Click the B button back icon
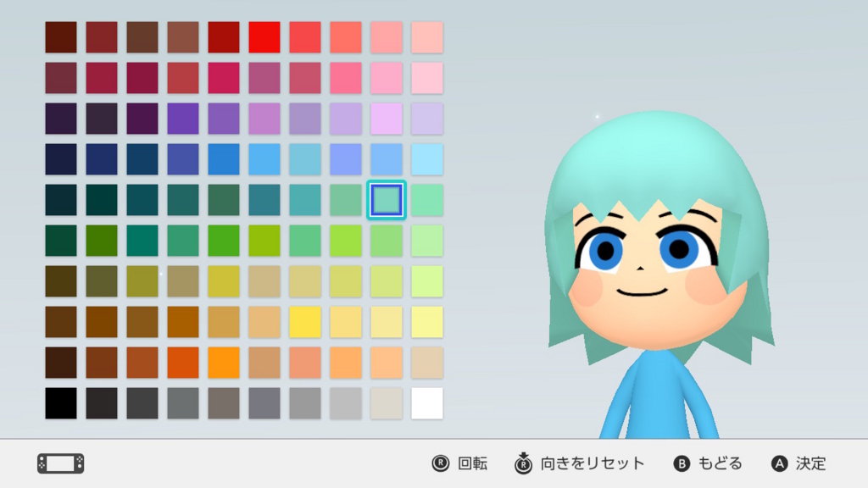Image resolution: width=868 pixels, height=488 pixels. tap(682, 463)
